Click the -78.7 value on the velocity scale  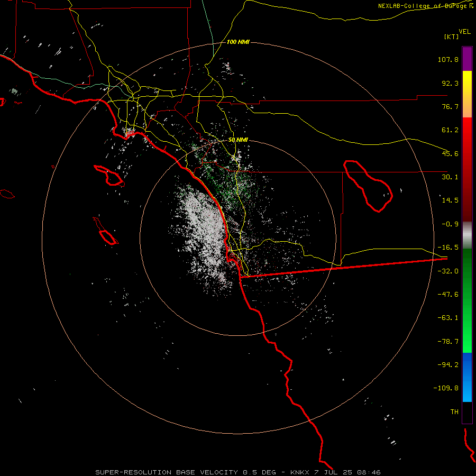448,342
